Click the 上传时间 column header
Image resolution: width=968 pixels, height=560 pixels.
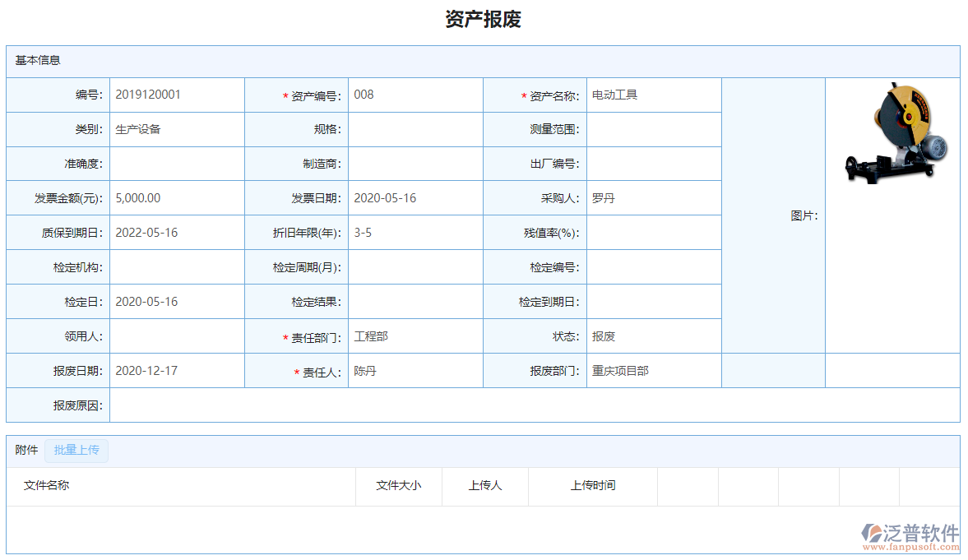pyautogui.click(x=592, y=486)
